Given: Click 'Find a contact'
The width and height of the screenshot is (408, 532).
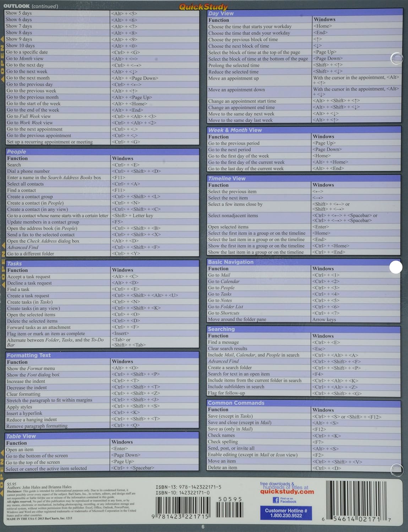Looking at the screenshot, I should coord(21,190).
